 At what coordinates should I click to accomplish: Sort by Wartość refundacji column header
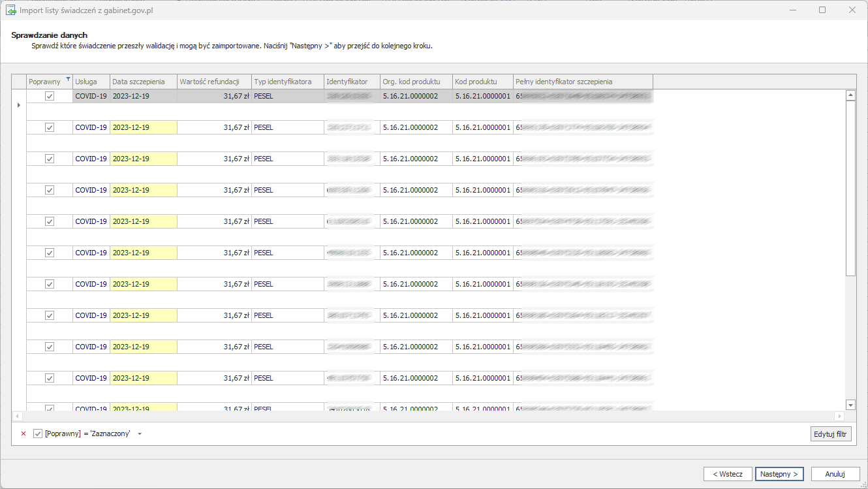point(213,82)
